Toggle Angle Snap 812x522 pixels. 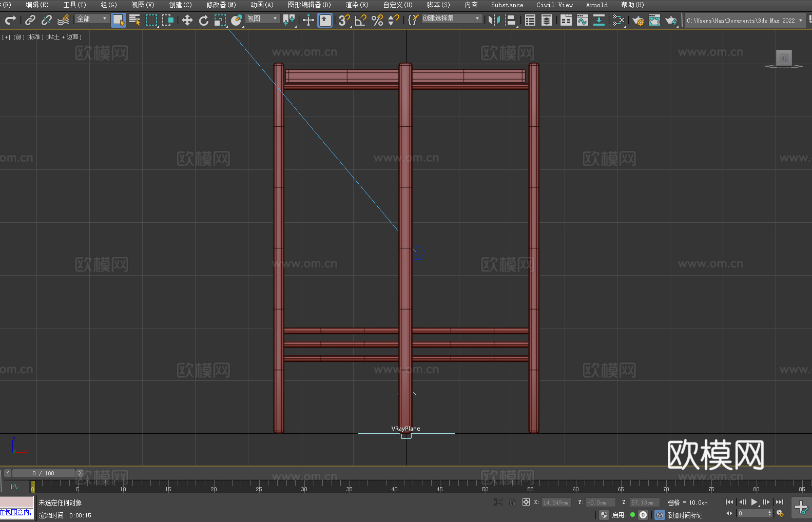pos(361,20)
